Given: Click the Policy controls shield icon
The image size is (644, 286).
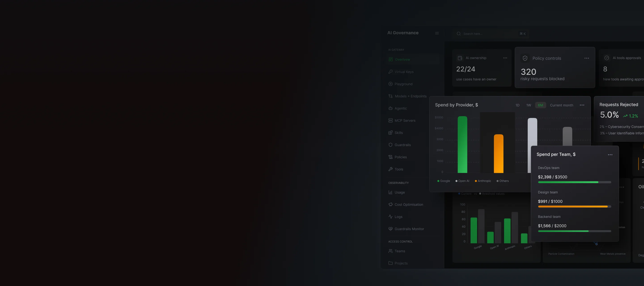Looking at the screenshot, I should (x=525, y=58).
